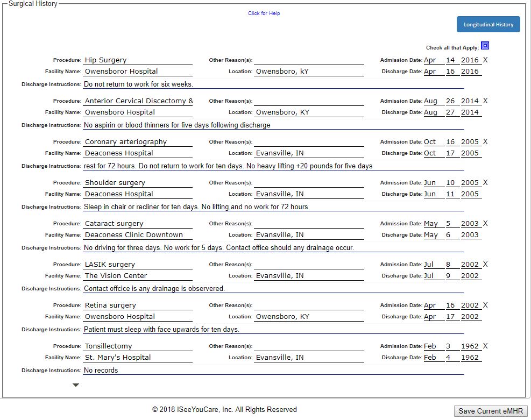Remove the Coronary arteriography entry using X
This screenshot has height=420, width=531.
point(485,142)
